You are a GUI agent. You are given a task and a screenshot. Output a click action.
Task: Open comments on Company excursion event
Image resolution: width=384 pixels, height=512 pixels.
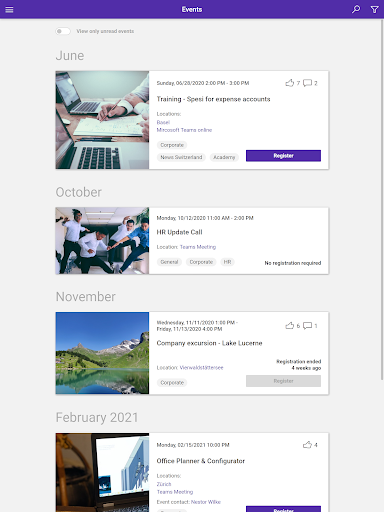coord(307,326)
